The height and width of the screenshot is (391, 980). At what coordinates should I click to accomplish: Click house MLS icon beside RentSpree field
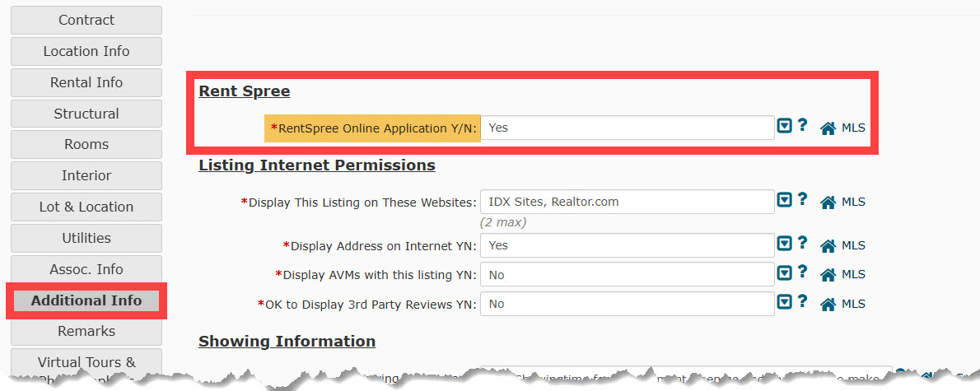click(828, 128)
